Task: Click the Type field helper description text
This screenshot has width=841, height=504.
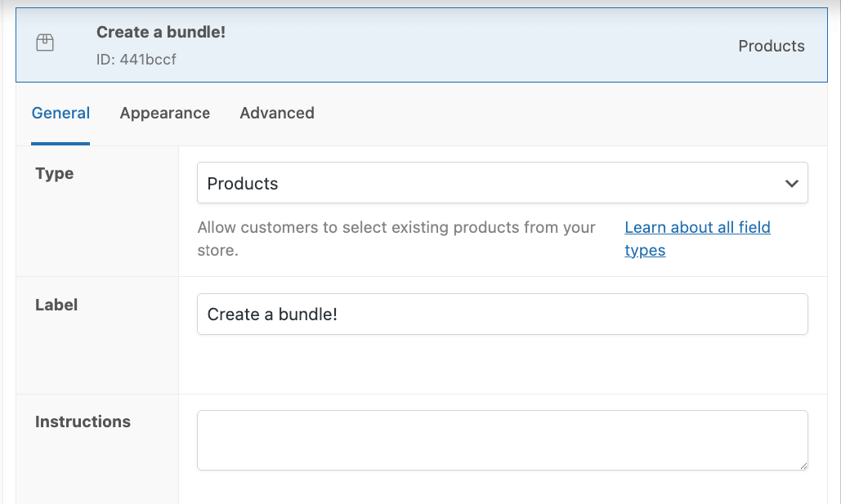Action: (x=395, y=239)
